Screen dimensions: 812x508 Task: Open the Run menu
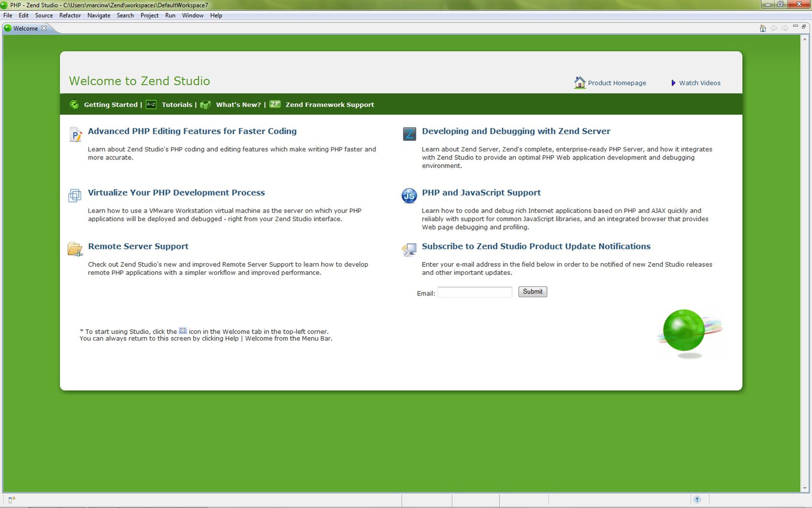coord(170,15)
